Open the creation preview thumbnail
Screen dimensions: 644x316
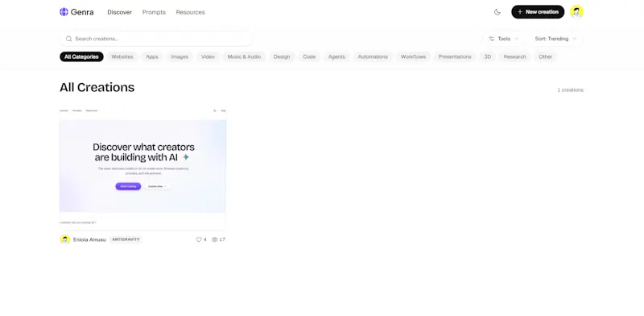(143, 168)
